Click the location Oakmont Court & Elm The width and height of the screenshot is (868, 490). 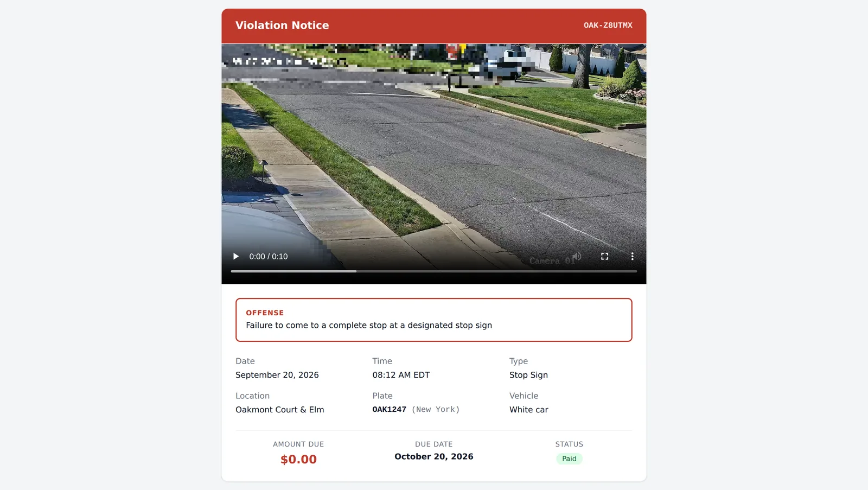coord(280,410)
